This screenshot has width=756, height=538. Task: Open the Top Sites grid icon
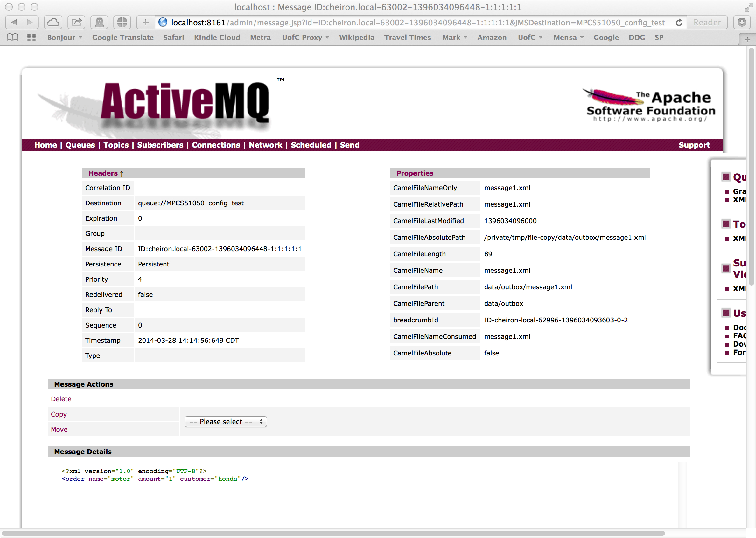[31, 38]
